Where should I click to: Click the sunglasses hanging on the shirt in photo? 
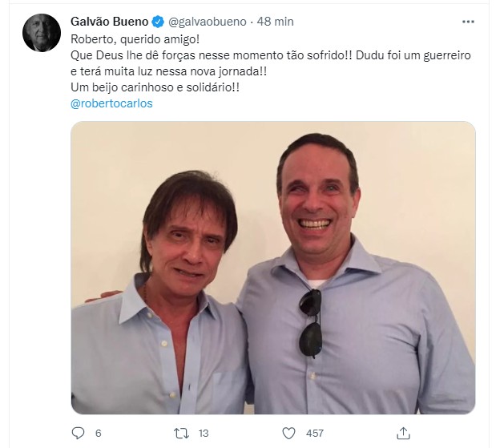[x=311, y=323]
